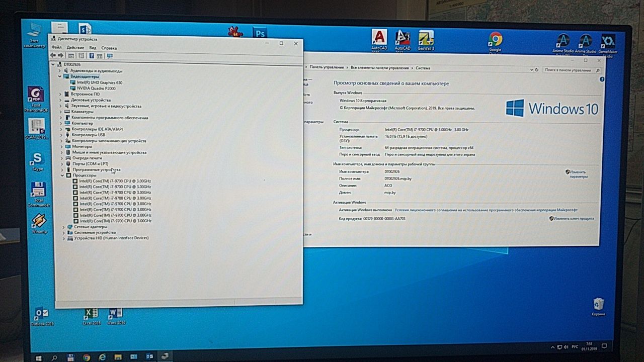
Task: Click the help icon in System window
Action: (x=602, y=80)
